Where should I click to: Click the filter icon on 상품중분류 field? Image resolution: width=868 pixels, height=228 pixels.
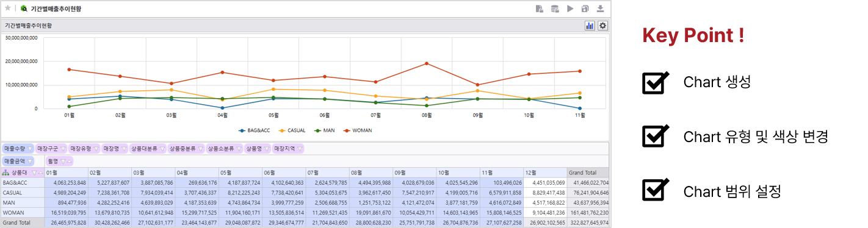(x=200, y=149)
